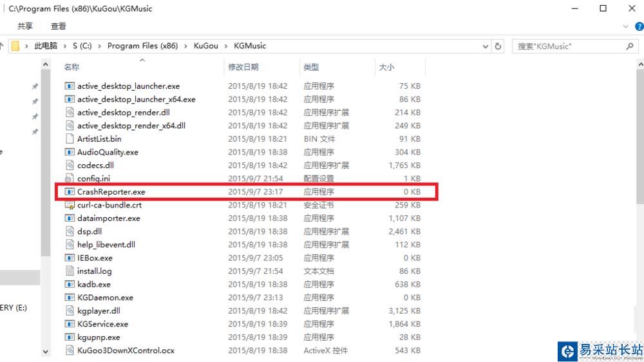Go to S (C:) in breadcrumb

(x=82, y=46)
